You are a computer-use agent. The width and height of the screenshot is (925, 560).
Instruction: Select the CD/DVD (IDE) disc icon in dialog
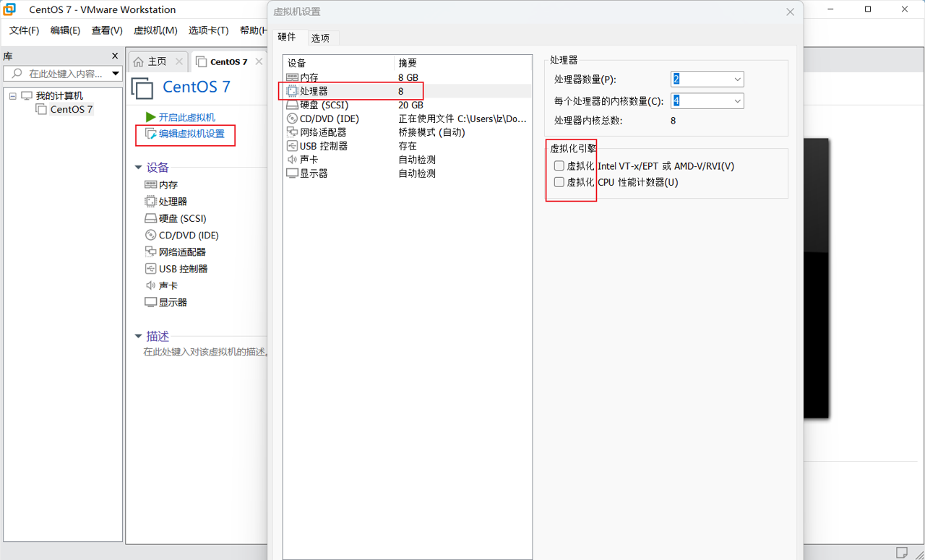tap(292, 119)
